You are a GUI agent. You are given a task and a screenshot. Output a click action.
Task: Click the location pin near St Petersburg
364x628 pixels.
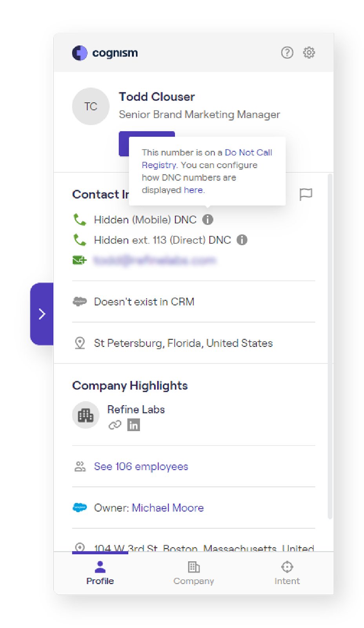80,343
